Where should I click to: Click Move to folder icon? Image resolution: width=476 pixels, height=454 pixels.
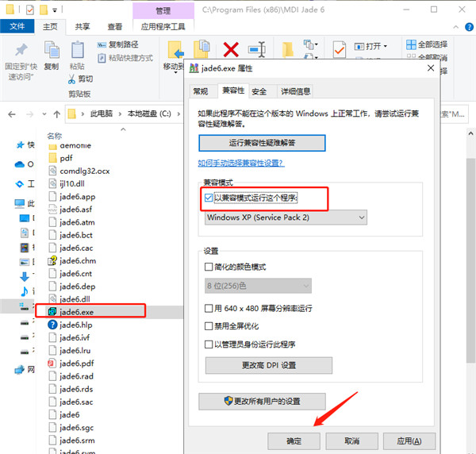point(176,50)
